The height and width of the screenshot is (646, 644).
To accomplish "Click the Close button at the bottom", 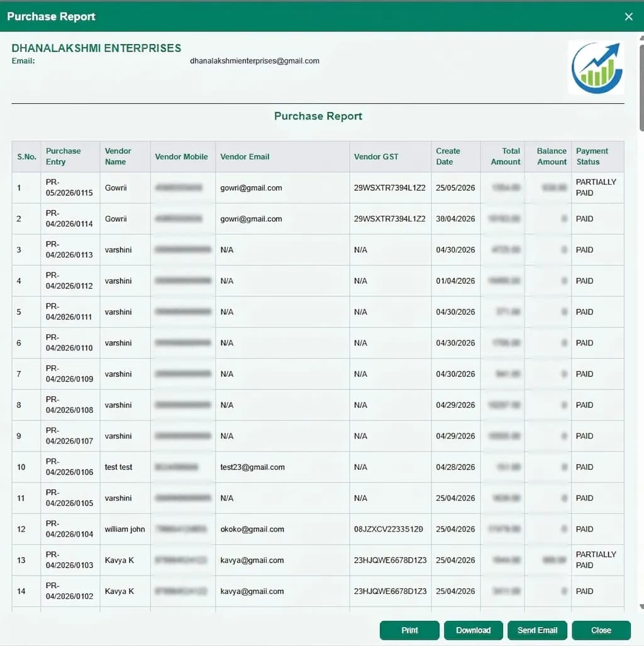I will coord(601,630).
